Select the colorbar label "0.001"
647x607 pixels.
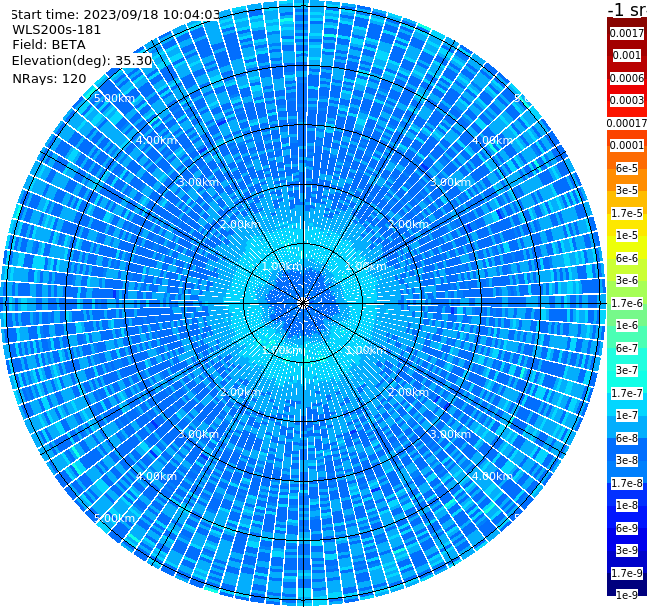coord(627,55)
